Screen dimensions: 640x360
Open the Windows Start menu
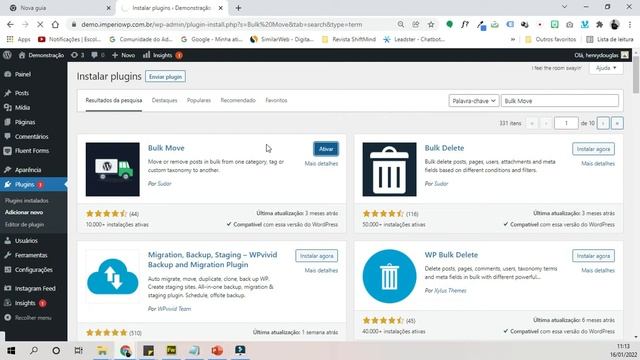pyautogui.click(x=11, y=351)
